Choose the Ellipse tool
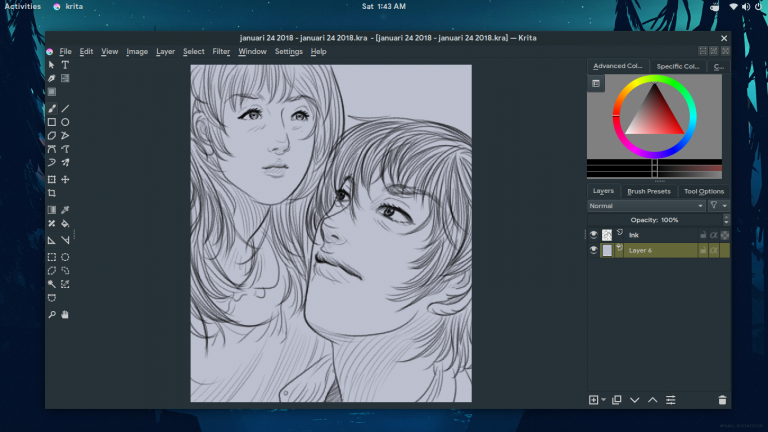768x432 pixels. [65, 122]
